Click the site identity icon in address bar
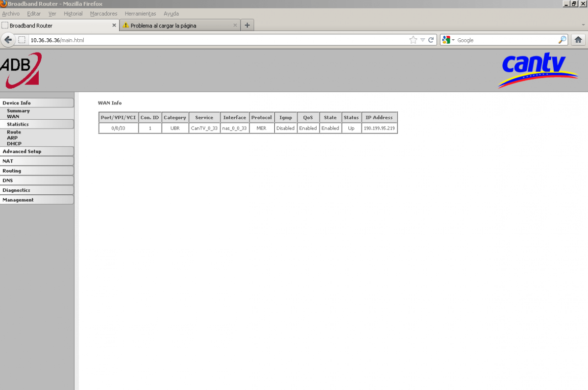 [x=22, y=40]
